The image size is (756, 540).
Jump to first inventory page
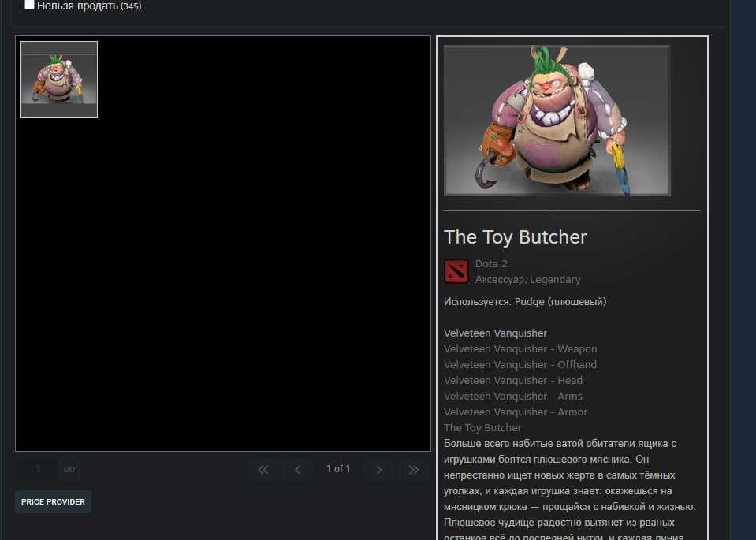(x=263, y=469)
